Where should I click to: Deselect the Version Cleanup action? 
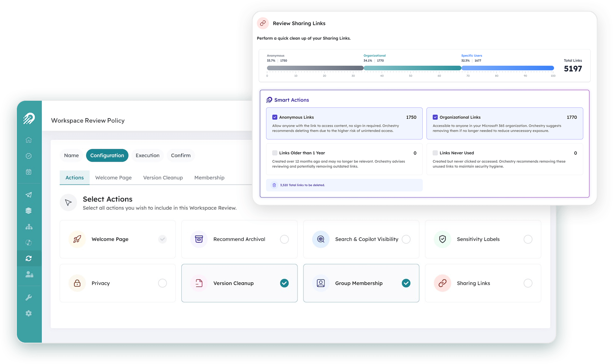tap(284, 283)
